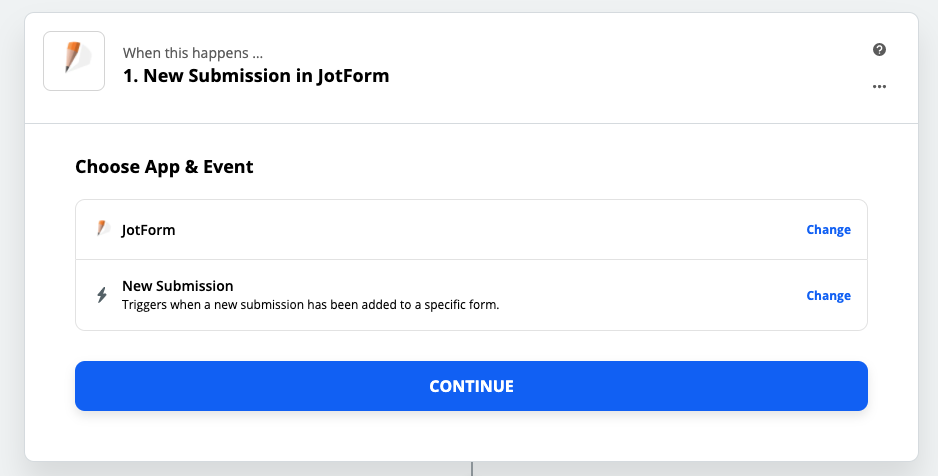Click the lightning bolt trigger event icon
Image resolution: width=938 pixels, height=476 pixels.
coord(102,295)
